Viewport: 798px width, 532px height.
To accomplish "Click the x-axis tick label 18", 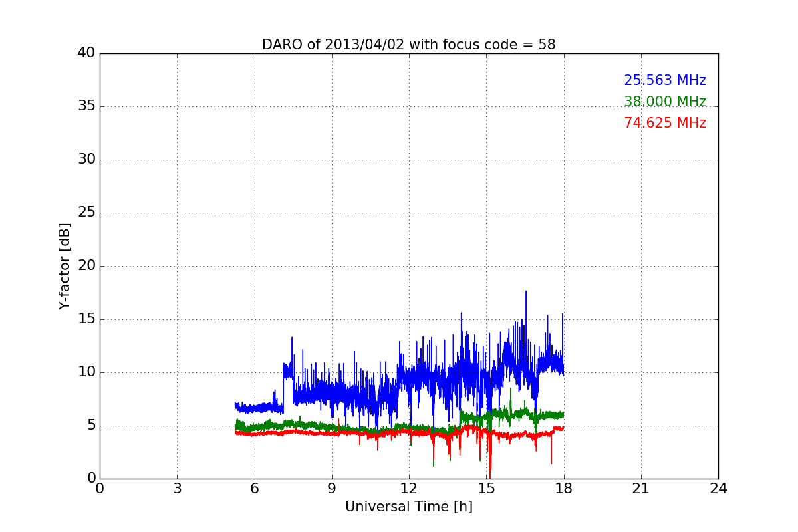I will [563, 489].
